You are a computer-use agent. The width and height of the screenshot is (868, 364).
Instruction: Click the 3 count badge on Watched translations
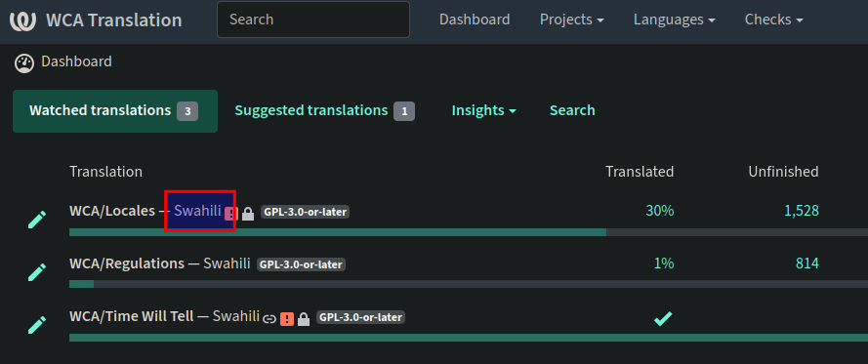(187, 112)
